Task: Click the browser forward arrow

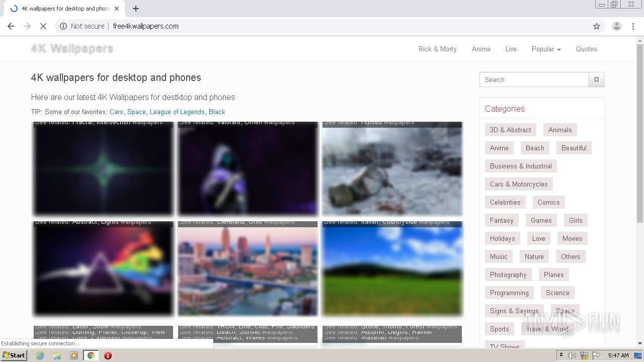Action: coord(27,26)
